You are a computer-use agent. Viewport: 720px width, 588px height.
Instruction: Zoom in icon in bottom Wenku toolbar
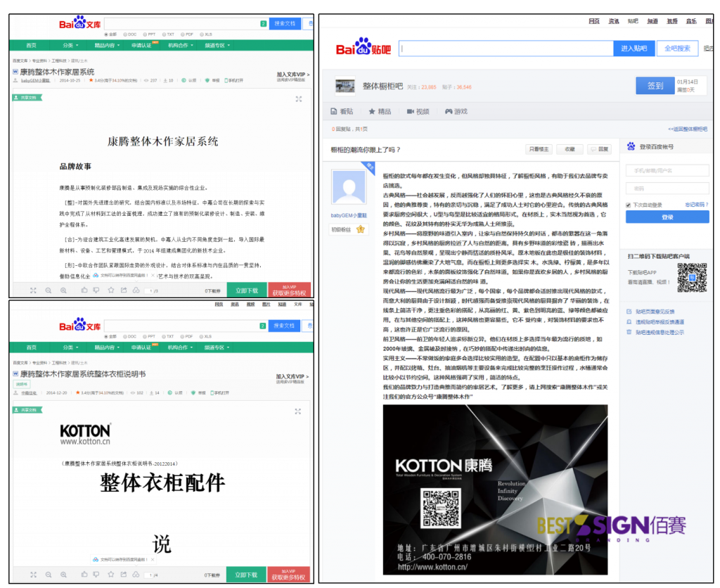pos(63,574)
